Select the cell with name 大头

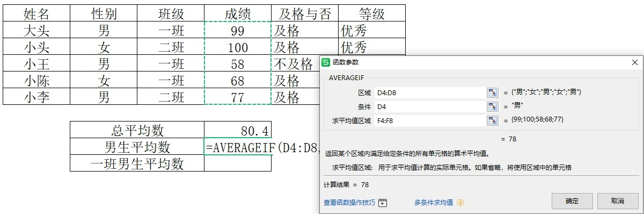(x=36, y=30)
